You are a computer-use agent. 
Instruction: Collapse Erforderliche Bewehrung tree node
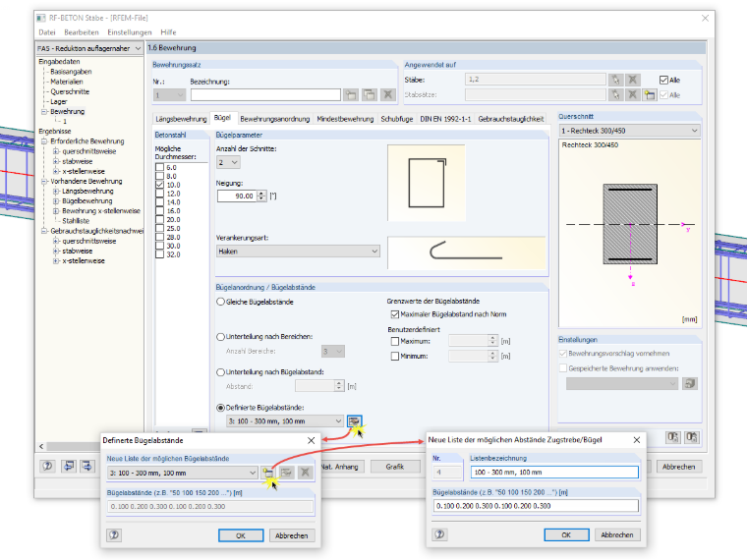[x=44, y=141]
